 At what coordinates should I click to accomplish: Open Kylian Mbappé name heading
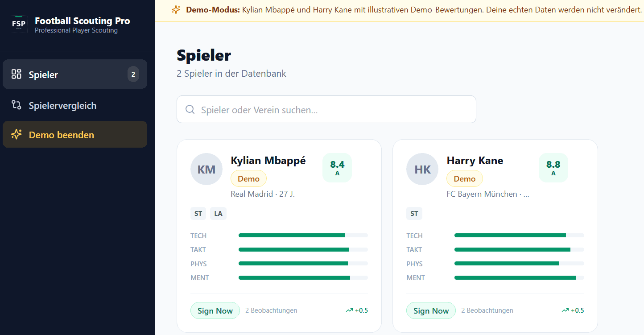click(268, 161)
